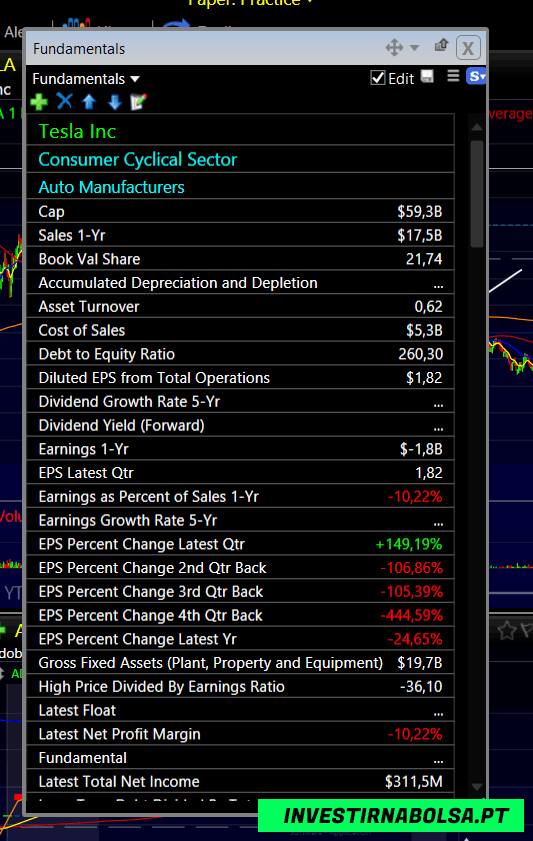This screenshot has width=533, height=841.
Task: Select Accumulated Depreciation and Depletion row
Action: [240, 283]
